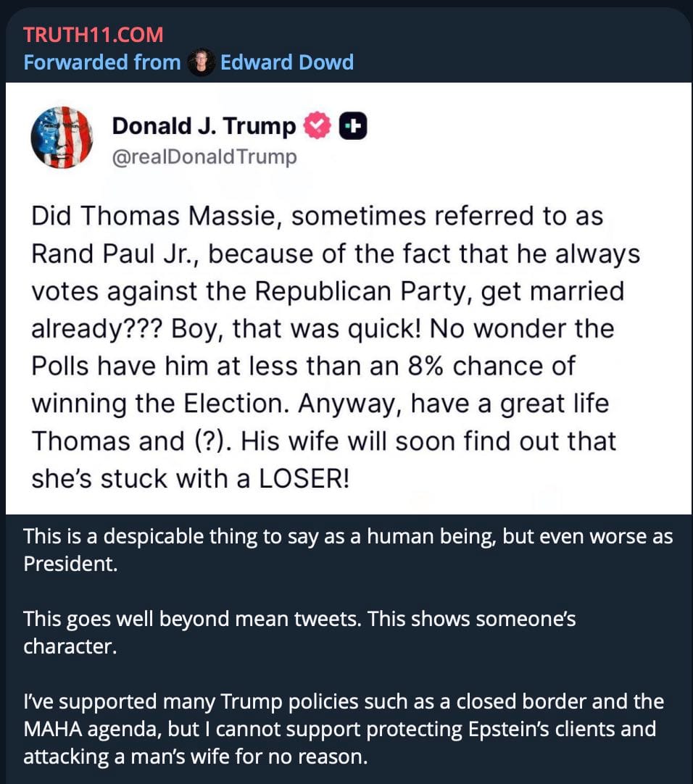Click the "This goes well beyond mean tweets" line

point(299,631)
